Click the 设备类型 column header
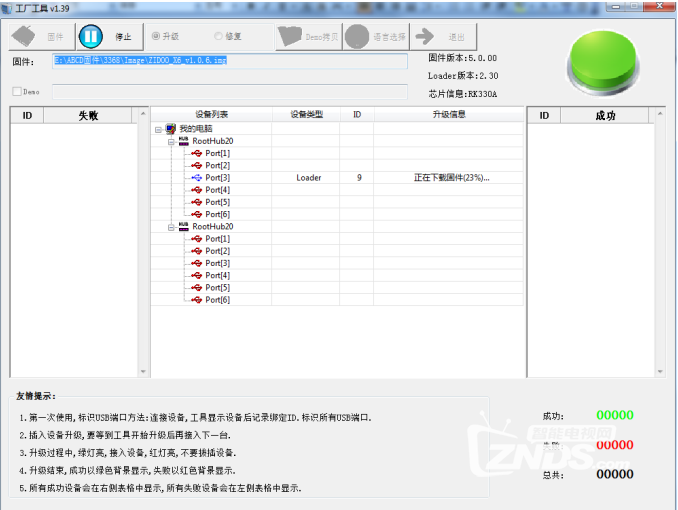678x510 pixels. pyautogui.click(x=306, y=114)
